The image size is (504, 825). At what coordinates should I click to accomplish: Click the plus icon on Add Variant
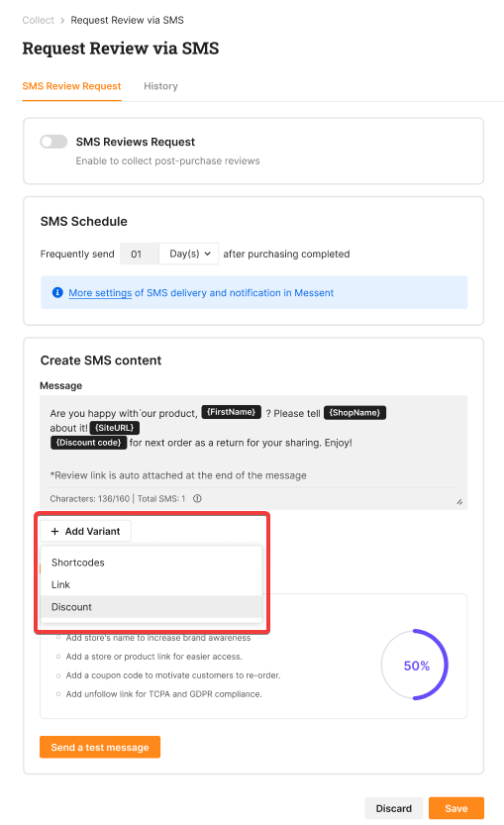click(x=54, y=532)
